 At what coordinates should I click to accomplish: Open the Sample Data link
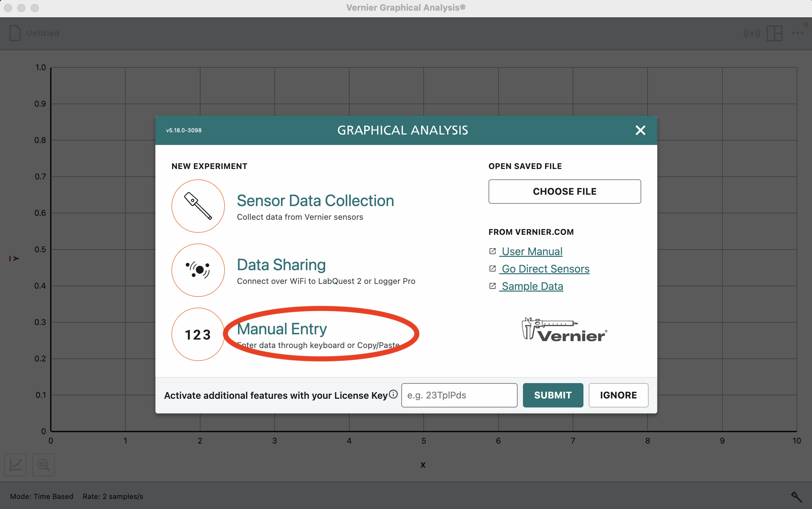click(x=532, y=286)
